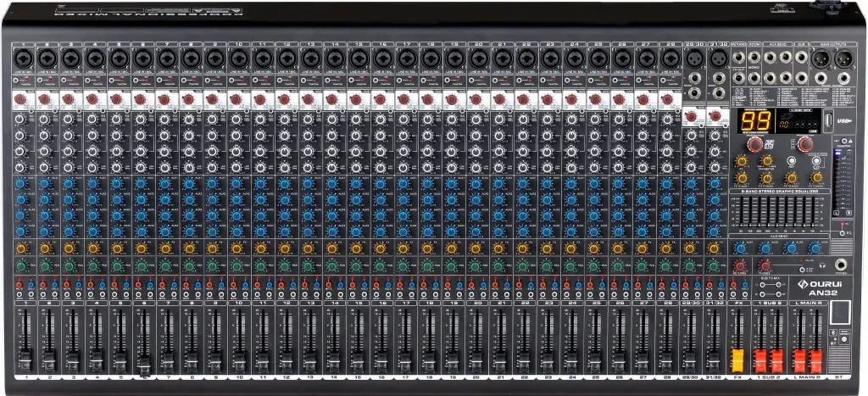Solo channel 1 with its blue button
Screen dimensions: 868x396
coord(31,285)
